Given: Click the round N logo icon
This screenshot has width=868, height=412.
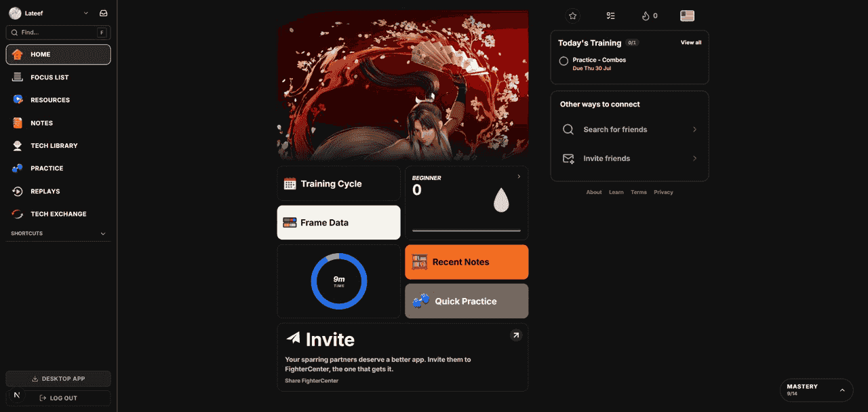Looking at the screenshot, I should (x=16, y=395).
